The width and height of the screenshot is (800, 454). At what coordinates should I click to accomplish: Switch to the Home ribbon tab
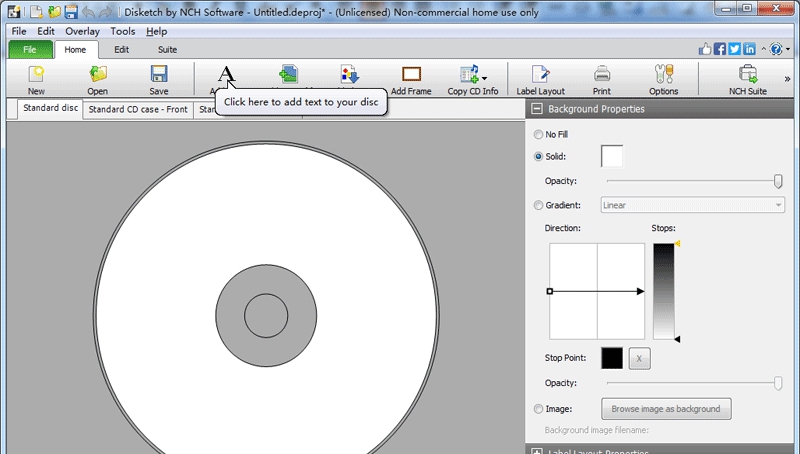point(75,49)
